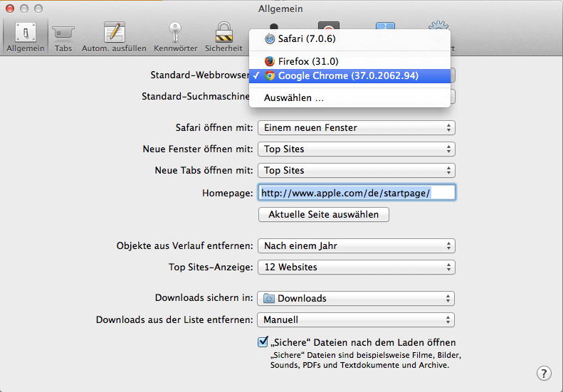
Task: Select Google Chrome (37.0.2062.94) menu entry
Action: [x=349, y=75]
